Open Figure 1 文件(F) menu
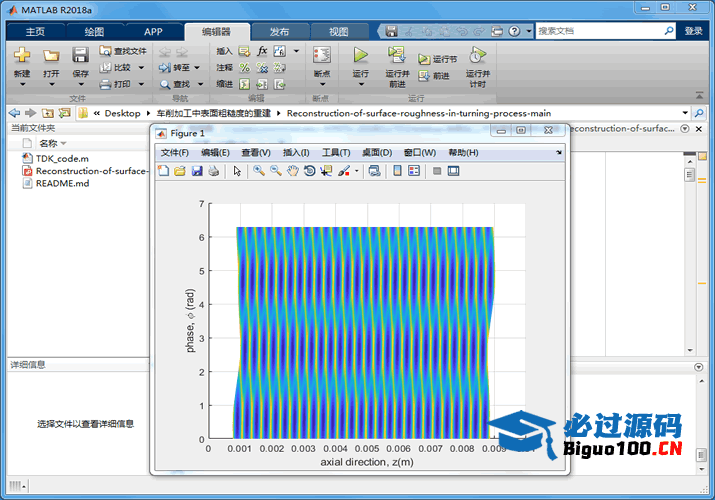The image size is (715, 500). coord(175,153)
